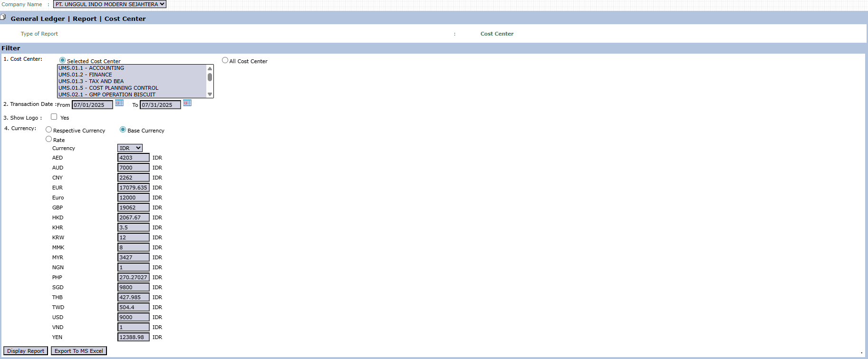Click the Display Report button
This screenshot has height=359, width=868.
pyautogui.click(x=26, y=351)
